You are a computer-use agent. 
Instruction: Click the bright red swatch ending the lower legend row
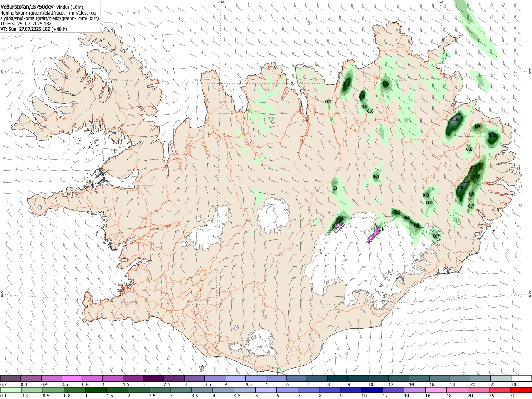pyautogui.click(x=521, y=390)
